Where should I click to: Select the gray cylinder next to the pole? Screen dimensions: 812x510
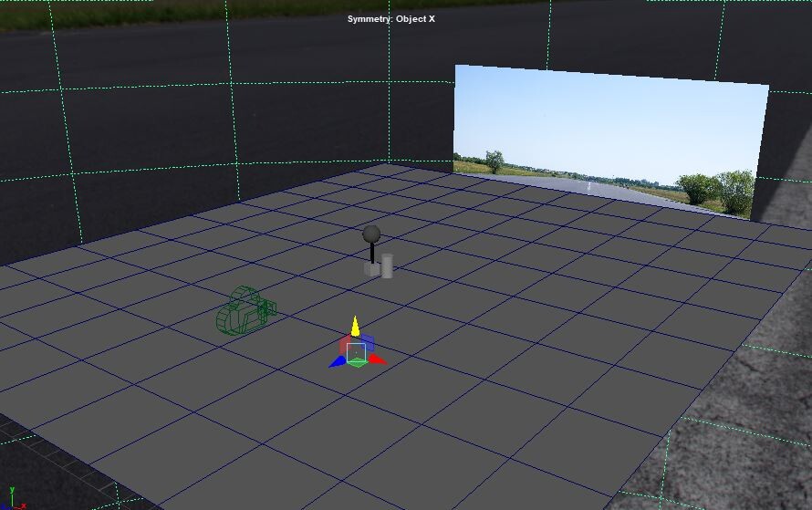tap(386, 265)
